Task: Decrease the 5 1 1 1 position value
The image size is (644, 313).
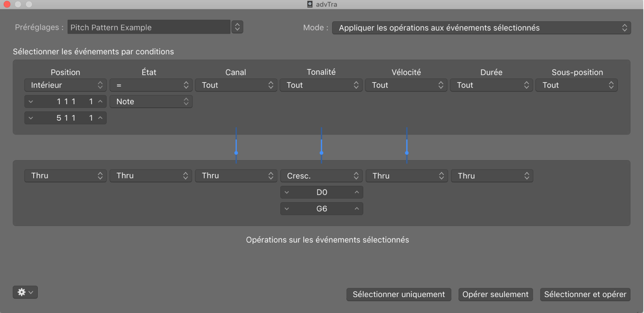Action: click(31, 118)
